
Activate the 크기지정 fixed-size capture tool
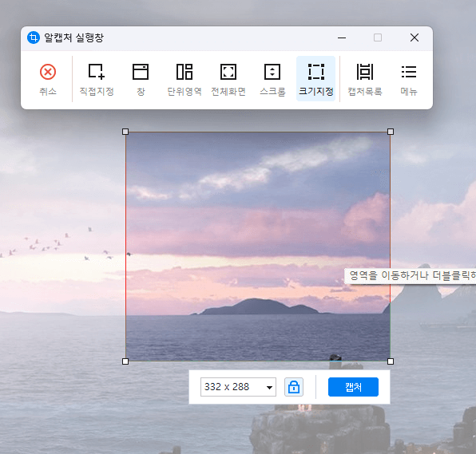(x=315, y=79)
